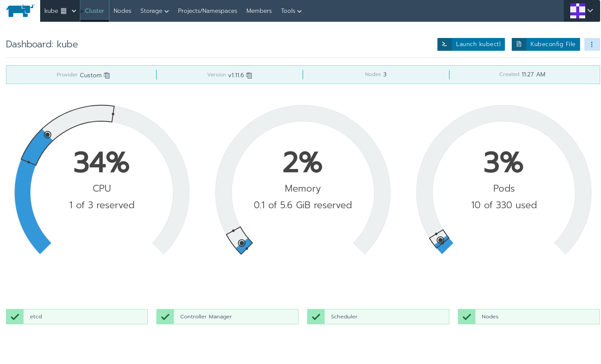Click the document icon on Kubeconfig File
Screen dimensions: 601x364
pyautogui.click(x=519, y=44)
